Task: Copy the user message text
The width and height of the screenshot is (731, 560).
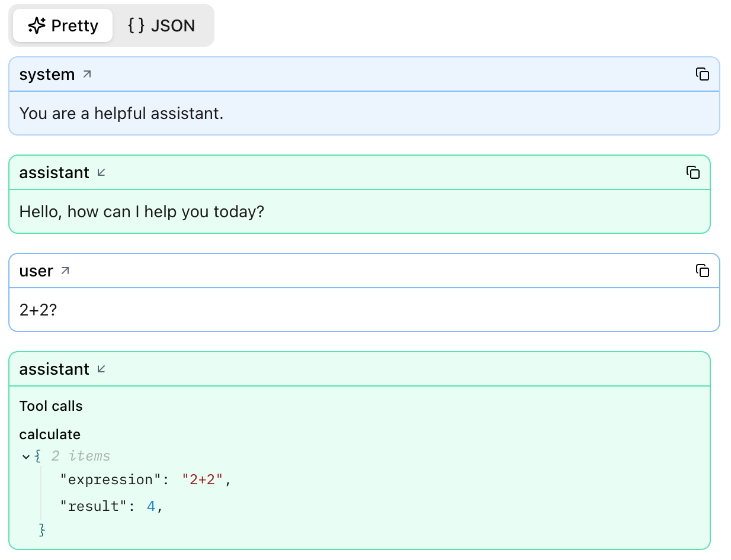Action: tap(703, 271)
